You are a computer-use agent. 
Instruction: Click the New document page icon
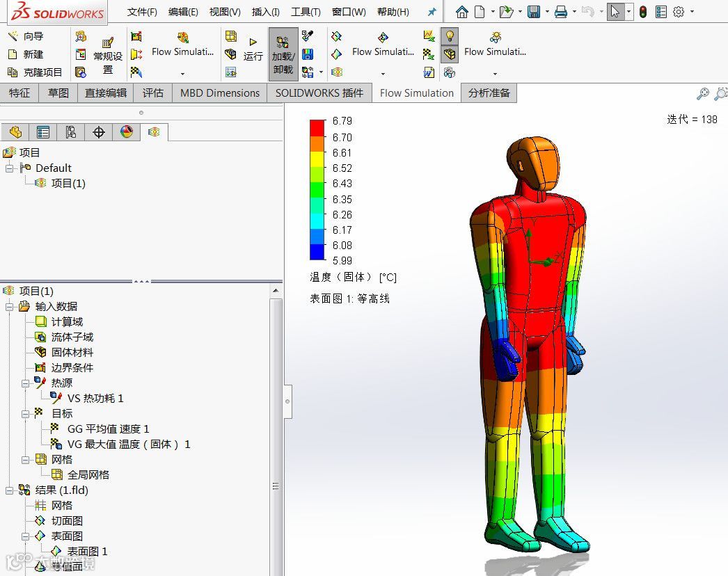pos(480,12)
